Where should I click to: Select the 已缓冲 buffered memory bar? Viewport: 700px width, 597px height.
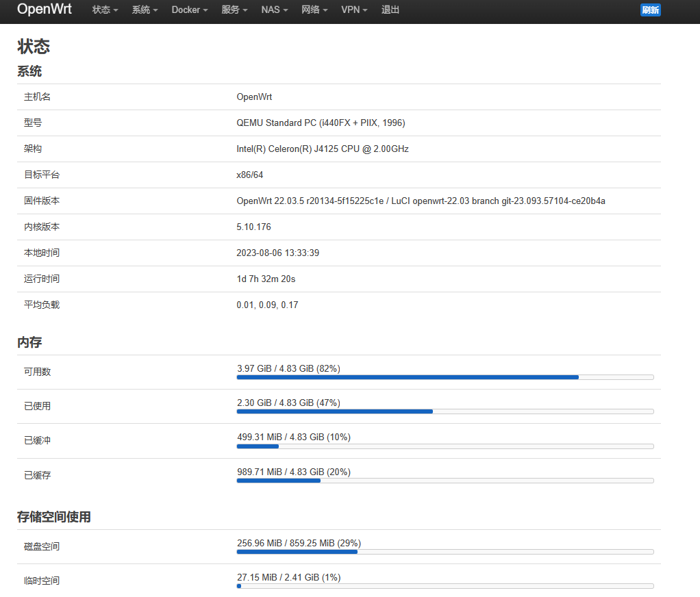coord(445,446)
